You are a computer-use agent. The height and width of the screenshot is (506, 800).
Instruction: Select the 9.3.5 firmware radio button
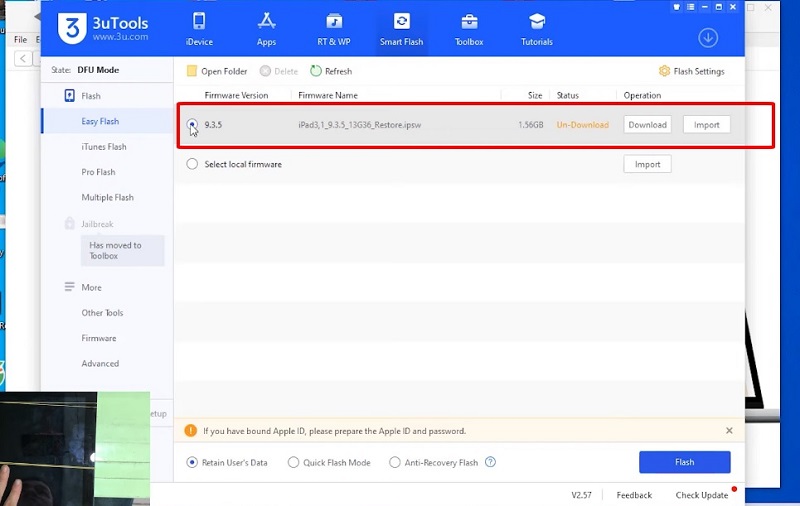[x=192, y=125]
